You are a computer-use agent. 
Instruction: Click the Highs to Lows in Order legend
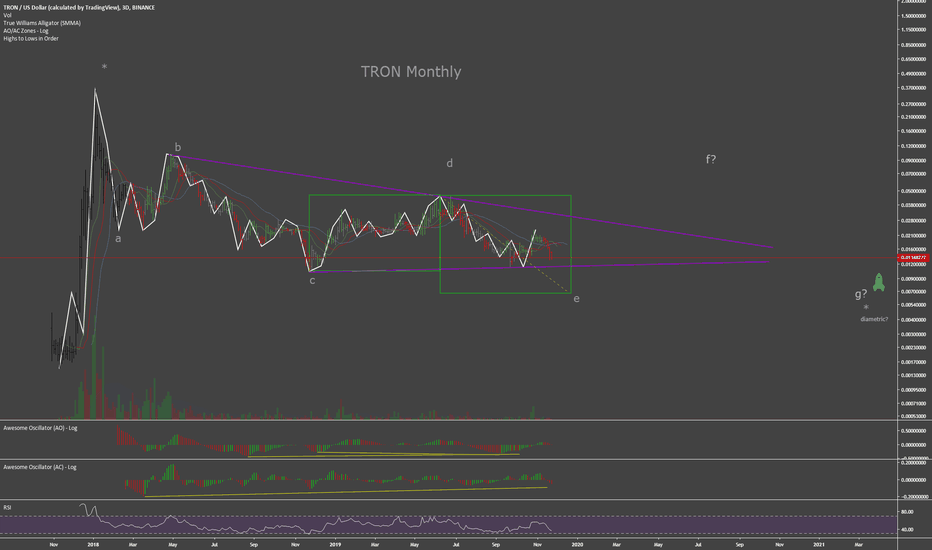click(31, 39)
